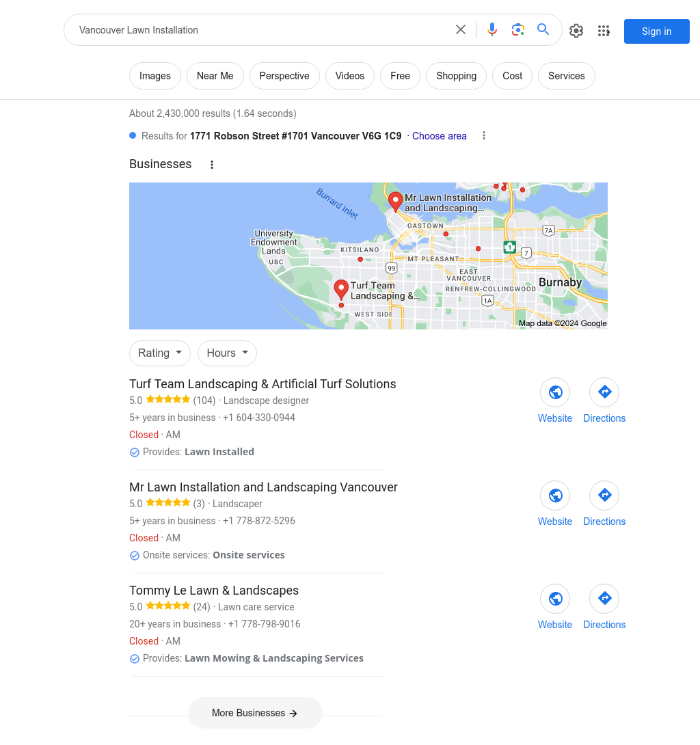The image size is (700, 745).
Task: Click the Choose area link
Action: pos(439,136)
